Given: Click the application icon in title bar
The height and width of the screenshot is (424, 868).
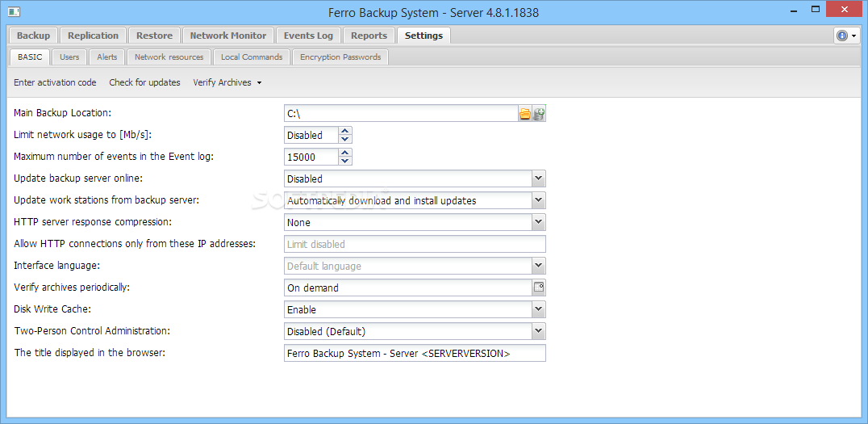Looking at the screenshot, I should click(x=14, y=11).
